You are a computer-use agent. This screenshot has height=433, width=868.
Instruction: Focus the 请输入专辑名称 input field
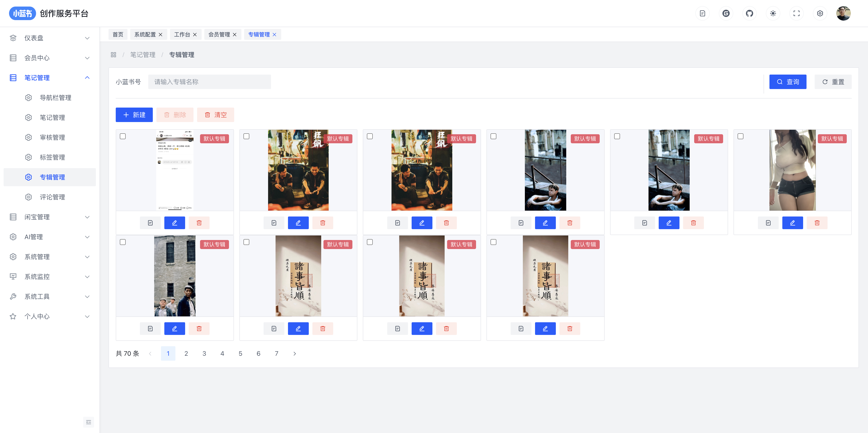pyautogui.click(x=209, y=82)
